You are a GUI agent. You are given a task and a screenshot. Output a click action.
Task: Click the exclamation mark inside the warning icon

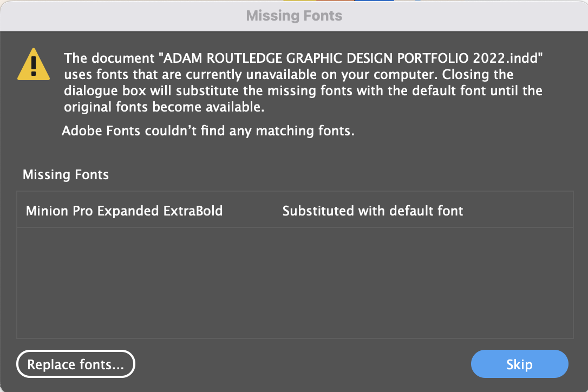(x=34, y=66)
